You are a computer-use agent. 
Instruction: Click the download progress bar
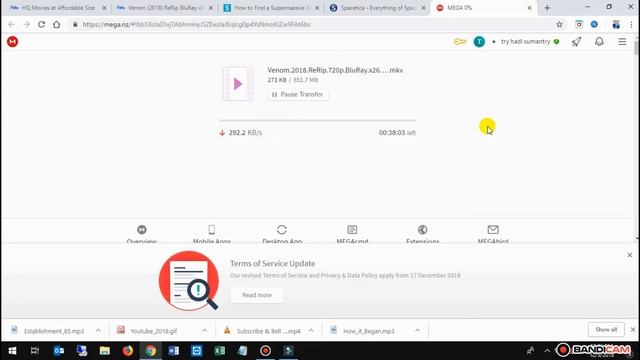[317, 120]
